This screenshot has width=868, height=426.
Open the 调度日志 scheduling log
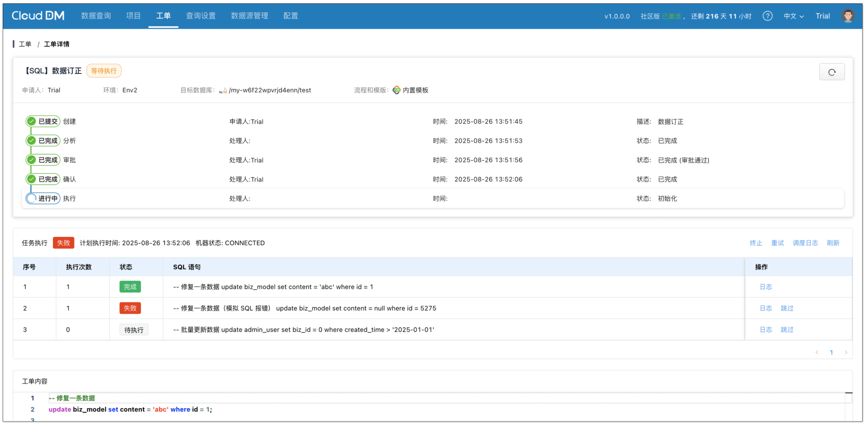click(x=805, y=243)
